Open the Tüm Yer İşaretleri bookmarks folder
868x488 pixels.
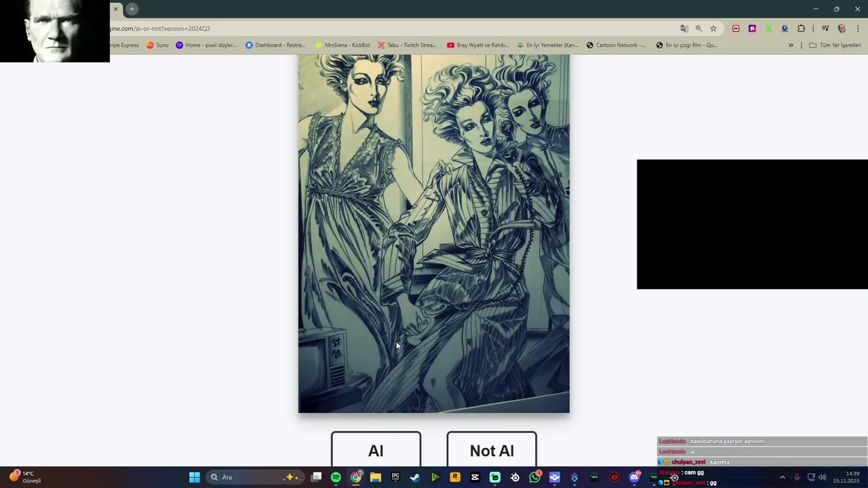pyautogui.click(x=835, y=45)
